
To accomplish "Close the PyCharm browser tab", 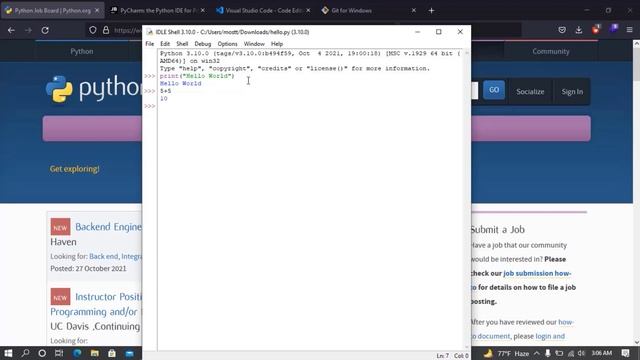I will pyautogui.click(x=202, y=11).
